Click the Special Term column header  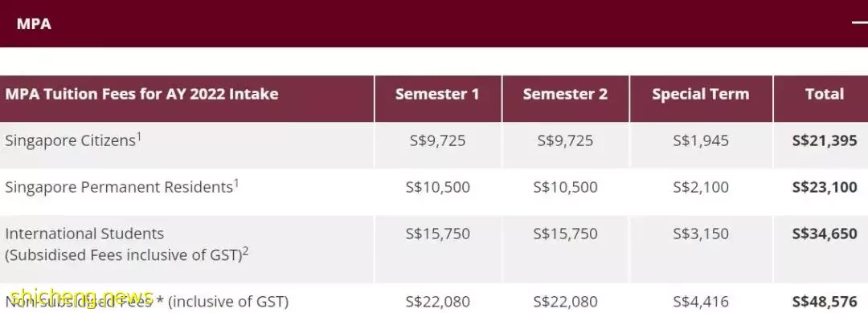pyautogui.click(x=701, y=94)
